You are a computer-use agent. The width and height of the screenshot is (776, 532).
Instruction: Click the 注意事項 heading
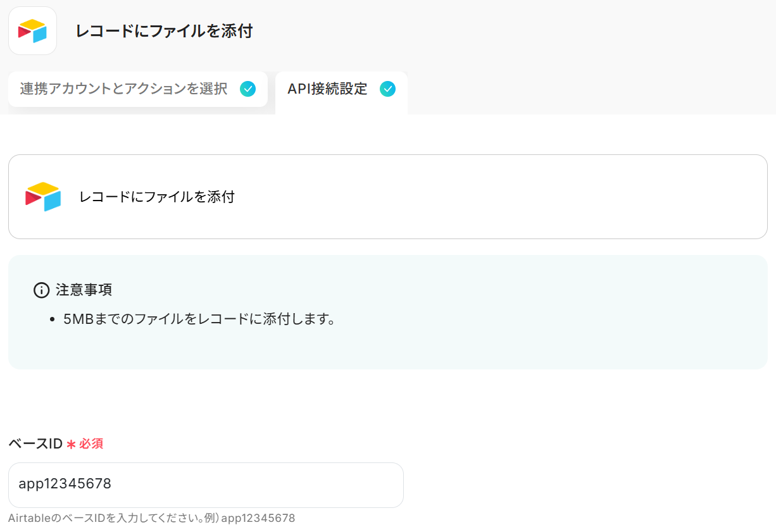(84, 290)
